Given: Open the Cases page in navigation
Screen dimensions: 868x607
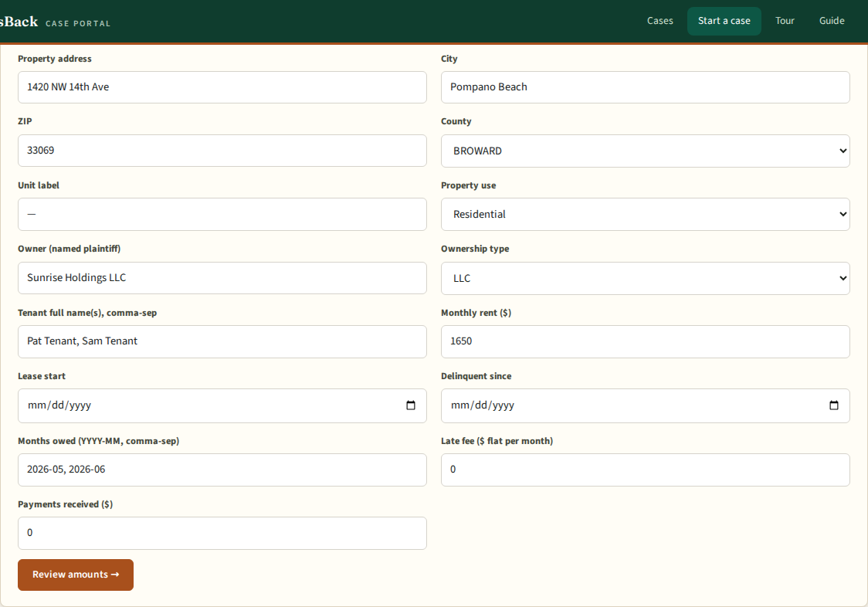Looking at the screenshot, I should click(x=659, y=21).
